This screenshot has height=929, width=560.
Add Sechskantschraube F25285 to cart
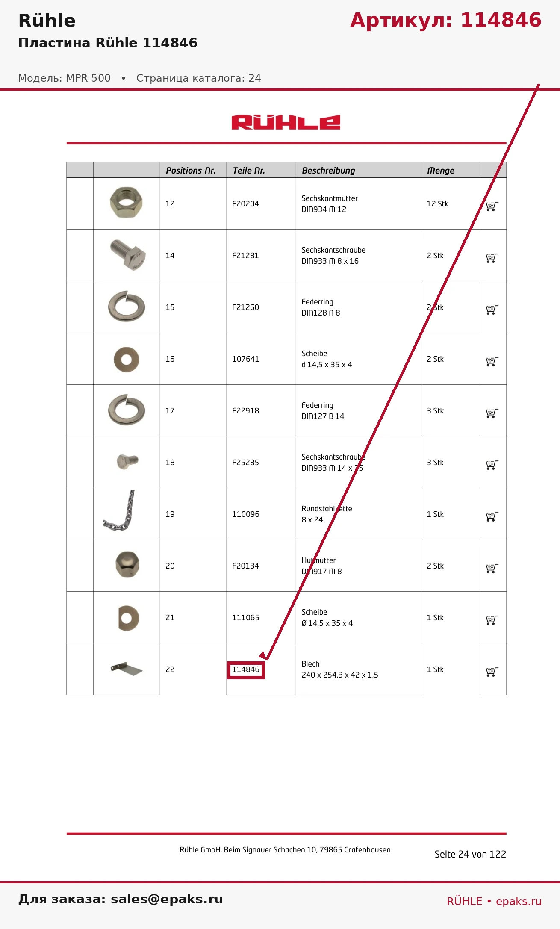coord(492,465)
